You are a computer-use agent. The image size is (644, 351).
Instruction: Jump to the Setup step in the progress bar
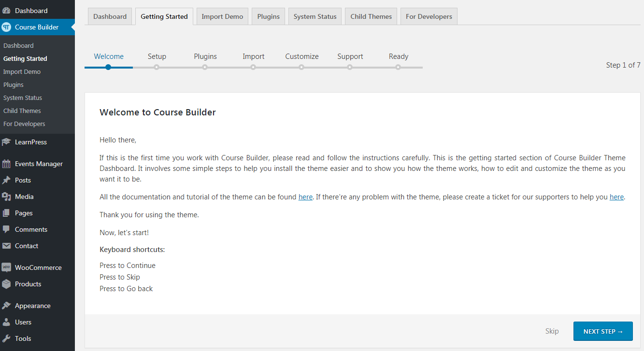click(x=157, y=60)
